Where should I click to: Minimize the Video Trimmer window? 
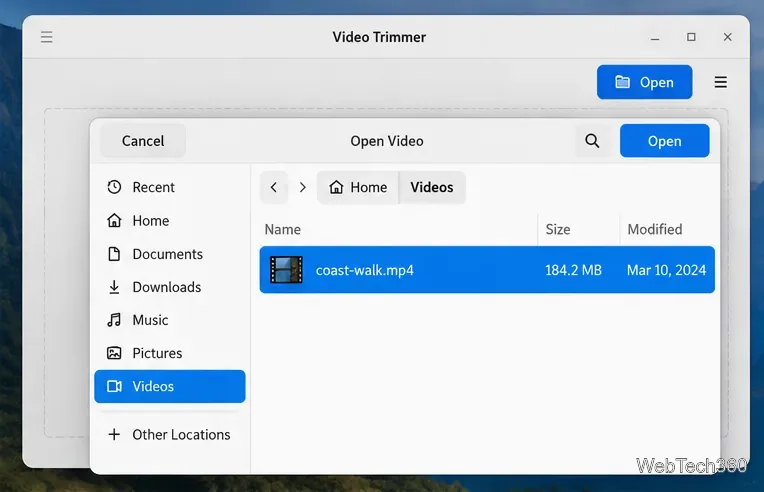click(655, 38)
